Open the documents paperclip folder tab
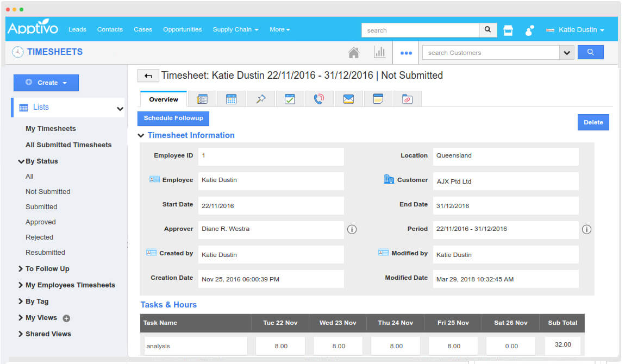 (407, 99)
